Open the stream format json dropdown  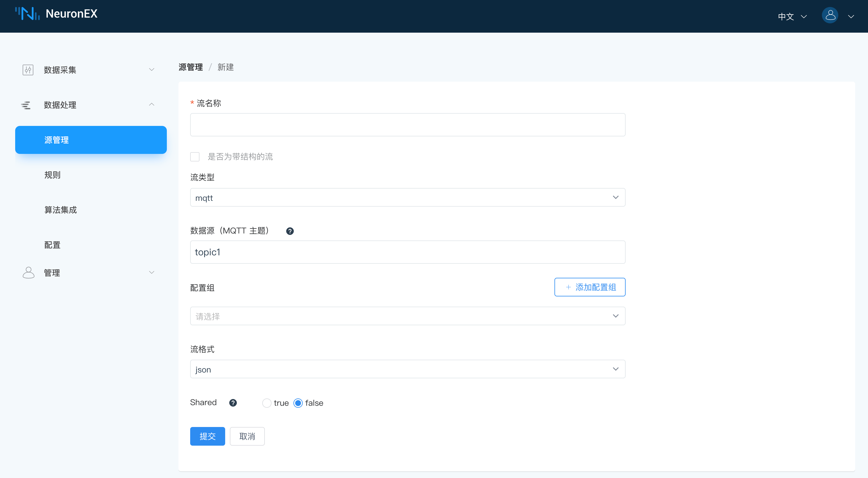click(407, 369)
